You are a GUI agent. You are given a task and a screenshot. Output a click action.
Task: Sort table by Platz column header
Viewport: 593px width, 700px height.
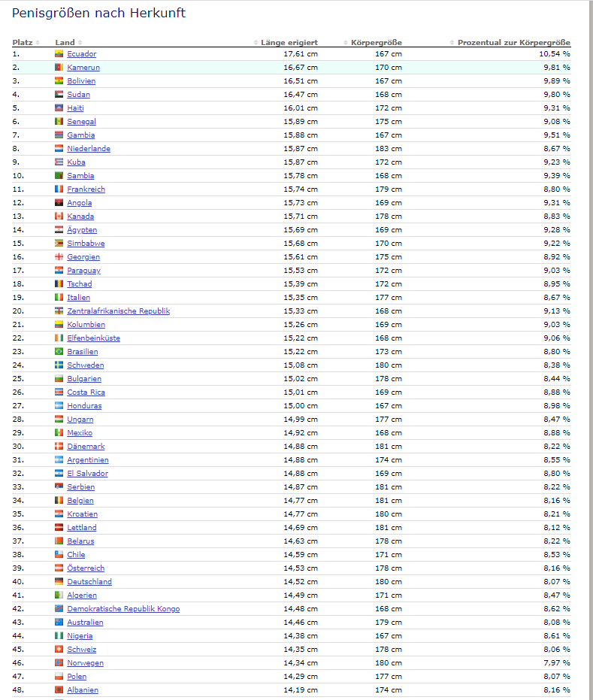pos(22,43)
